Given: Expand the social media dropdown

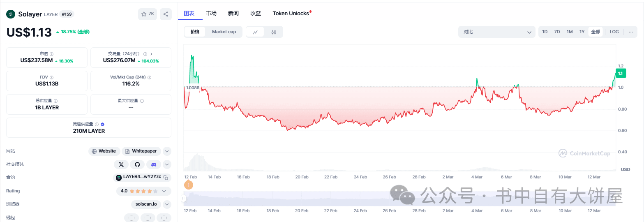Looking at the screenshot, I should coord(167,164).
